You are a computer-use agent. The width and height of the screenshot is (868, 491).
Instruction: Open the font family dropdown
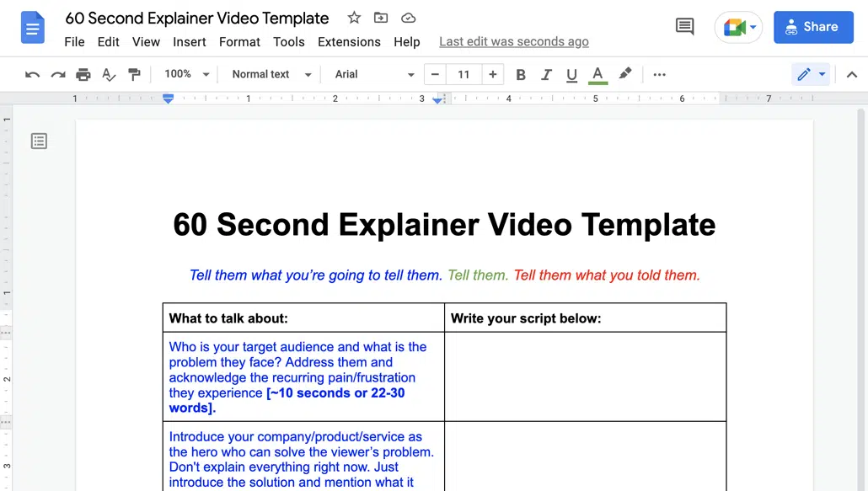point(371,74)
